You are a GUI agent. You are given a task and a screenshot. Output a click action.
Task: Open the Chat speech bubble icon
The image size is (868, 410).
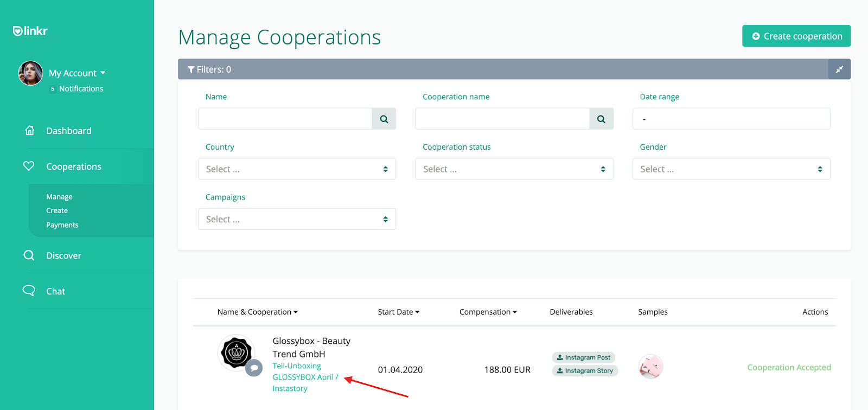coord(29,291)
